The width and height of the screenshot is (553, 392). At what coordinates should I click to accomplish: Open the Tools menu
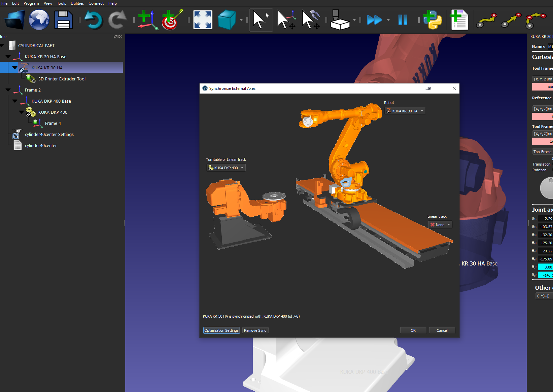61,3
